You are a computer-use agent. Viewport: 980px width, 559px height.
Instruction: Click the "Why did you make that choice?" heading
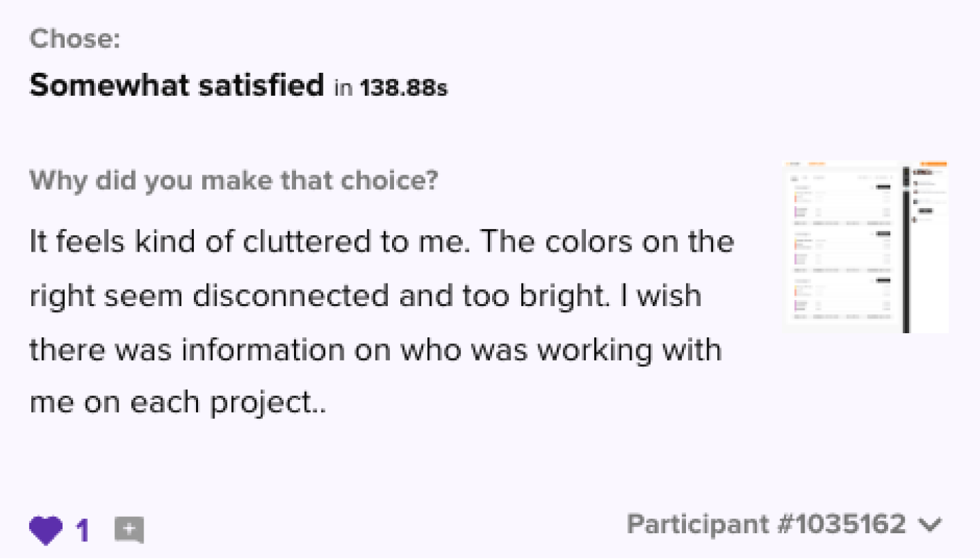[234, 181]
